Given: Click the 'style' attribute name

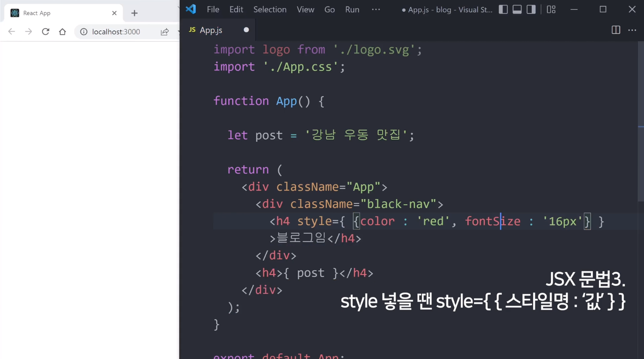Looking at the screenshot, I should pos(314,221).
